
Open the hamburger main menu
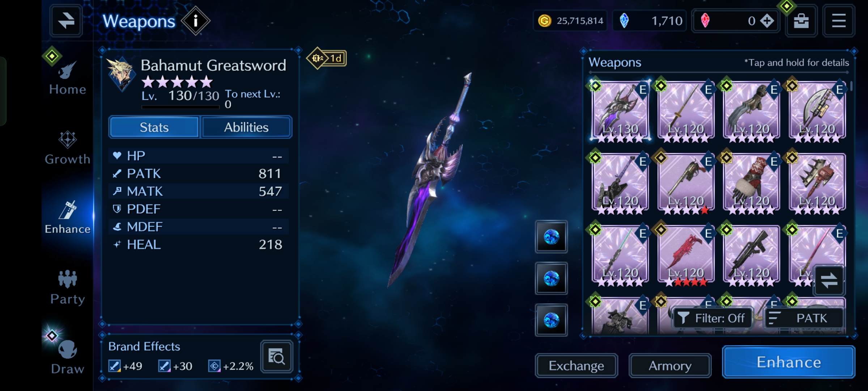click(x=838, y=21)
